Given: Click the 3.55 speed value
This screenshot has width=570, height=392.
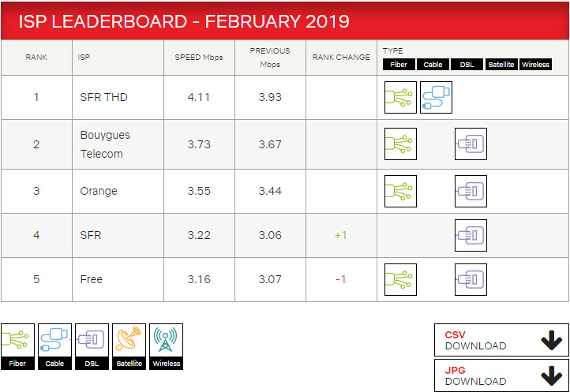Looking at the screenshot, I should (x=199, y=191).
